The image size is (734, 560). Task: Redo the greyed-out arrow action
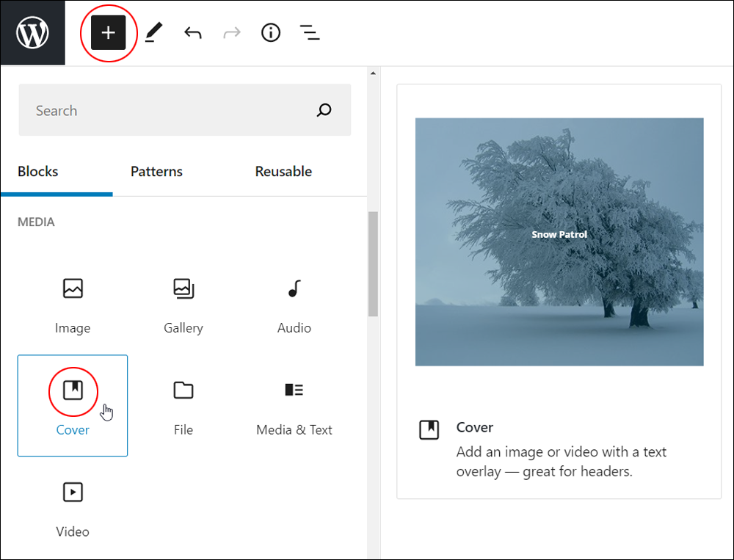pyautogui.click(x=232, y=33)
